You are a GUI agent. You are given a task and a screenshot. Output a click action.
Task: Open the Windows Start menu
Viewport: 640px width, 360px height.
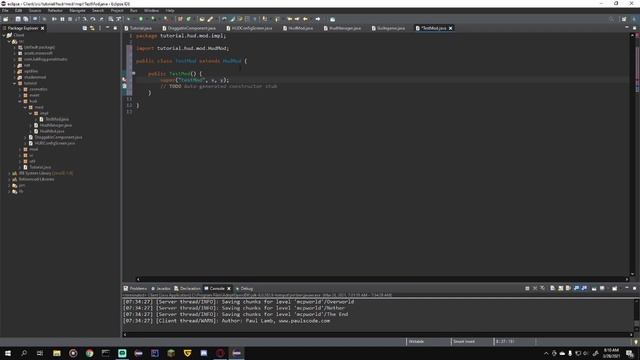tap(7, 353)
